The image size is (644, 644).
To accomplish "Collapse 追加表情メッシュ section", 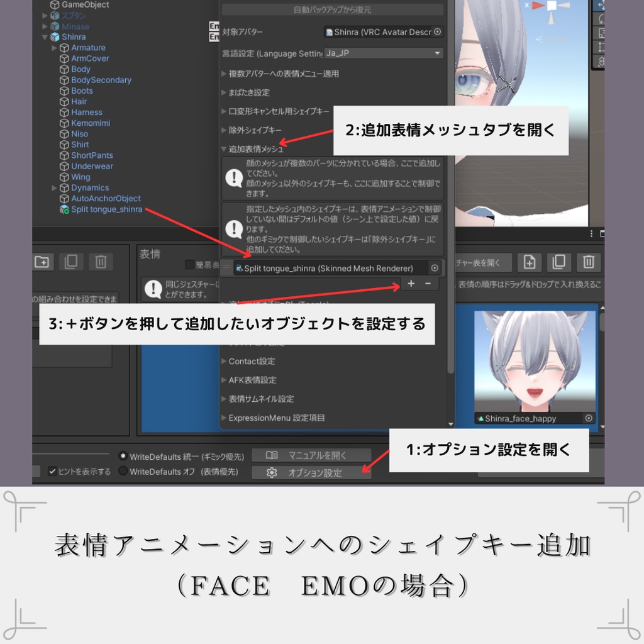I will (x=224, y=149).
